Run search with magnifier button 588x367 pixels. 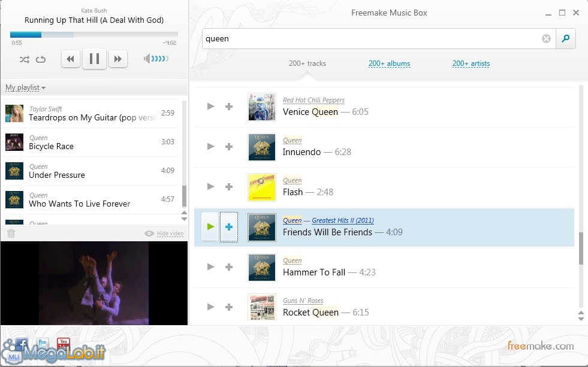pyautogui.click(x=565, y=38)
